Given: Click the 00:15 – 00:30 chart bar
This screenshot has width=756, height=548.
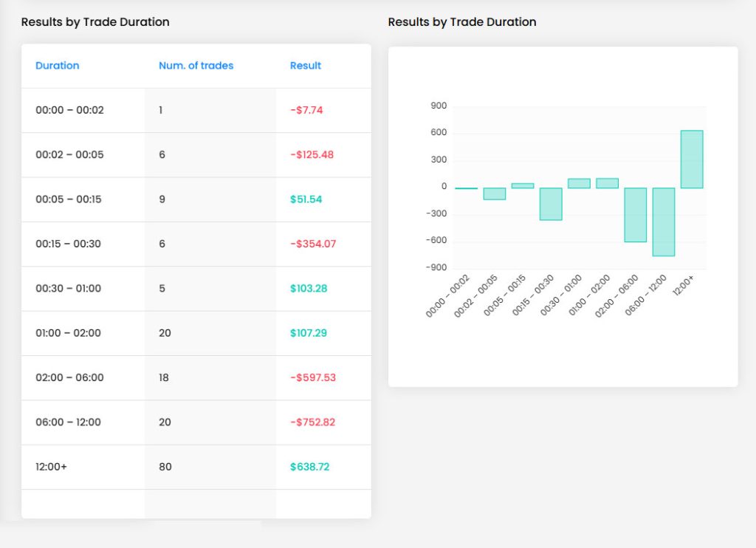Looking at the screenshot, I should click(x=551, y=204).
